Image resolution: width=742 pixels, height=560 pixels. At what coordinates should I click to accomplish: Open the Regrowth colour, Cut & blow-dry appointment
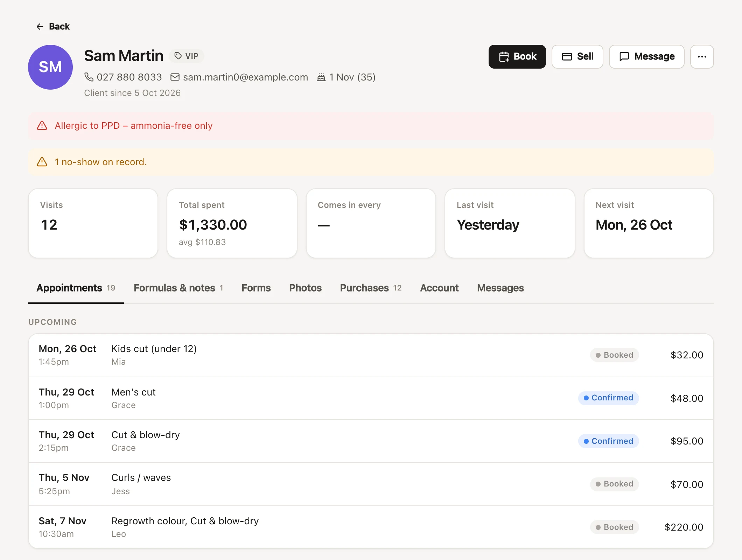(371, 527)
